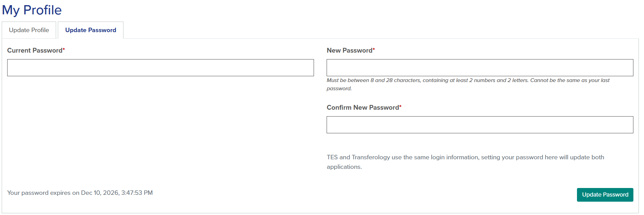Screen dimensions: 644x215
Task: Click inside the New Password field
Action: tap(480, 67)
